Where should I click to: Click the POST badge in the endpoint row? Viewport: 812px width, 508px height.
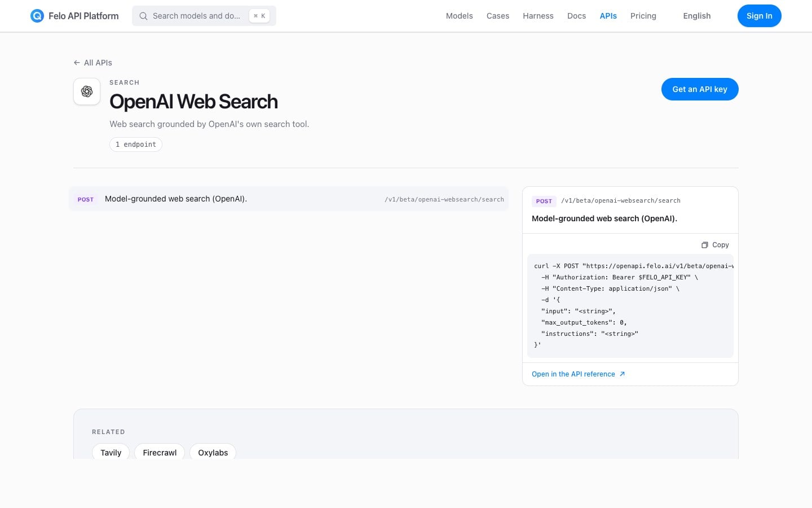(x=86, y=199)
